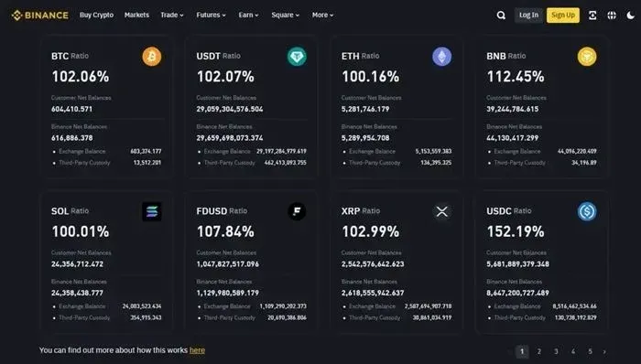Click the XRP coin icon
The image size is (641, 364).
(442, 211)
